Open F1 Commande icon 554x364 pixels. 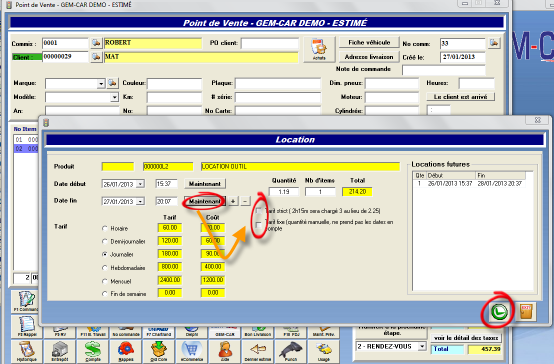(x=26, y=301)
